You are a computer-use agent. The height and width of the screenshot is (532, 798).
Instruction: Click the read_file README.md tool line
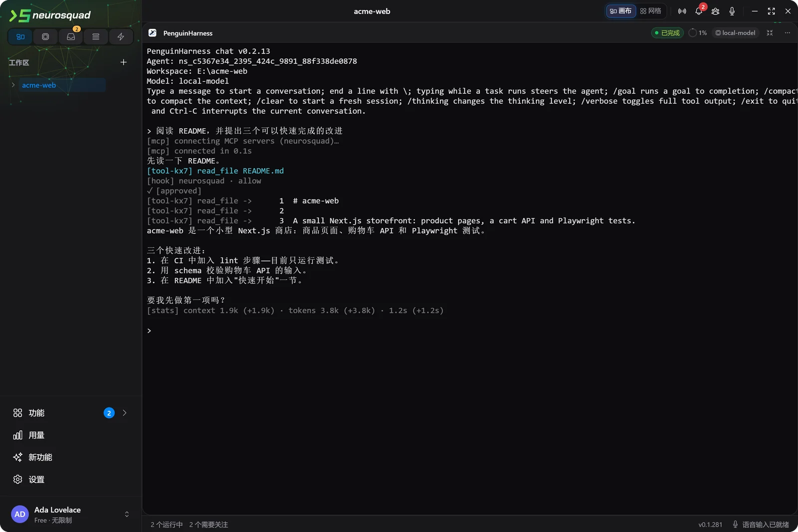click(215, 171)
